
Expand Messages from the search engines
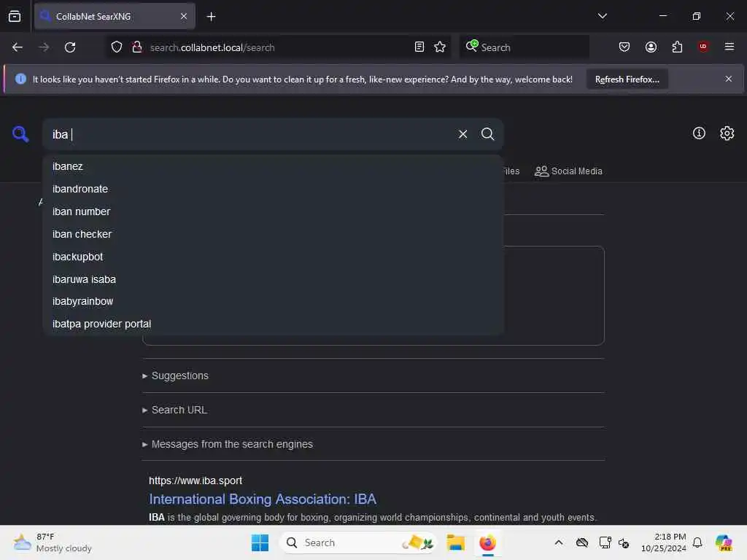(228, 444)
